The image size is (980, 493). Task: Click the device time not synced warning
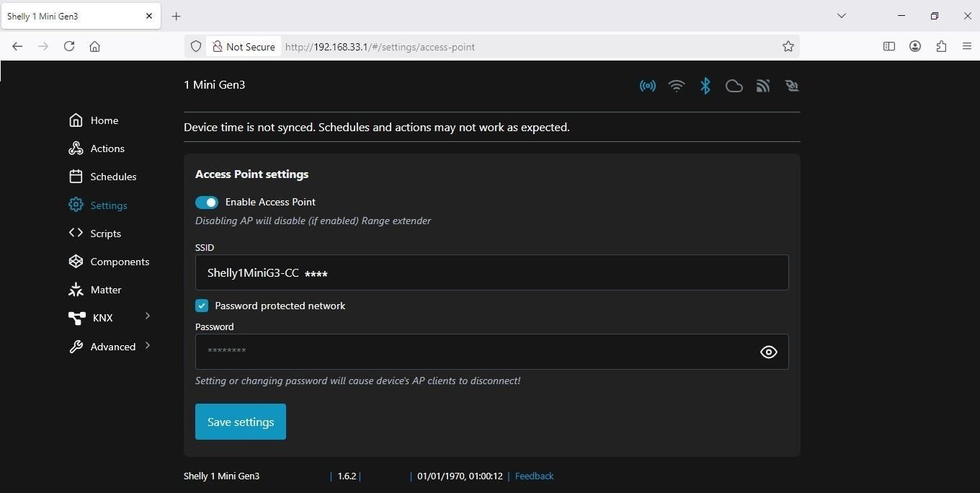point(377,127)
